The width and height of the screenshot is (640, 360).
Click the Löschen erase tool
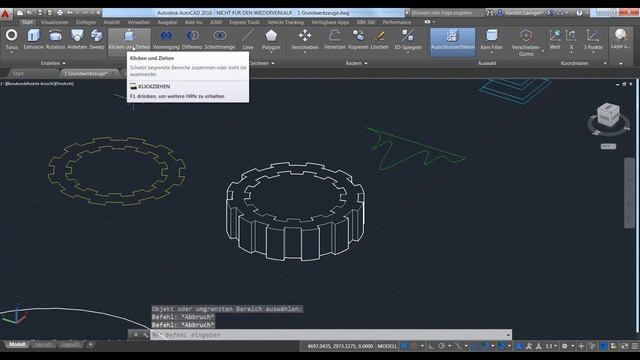pyautogui.click(x=379, y=39)
